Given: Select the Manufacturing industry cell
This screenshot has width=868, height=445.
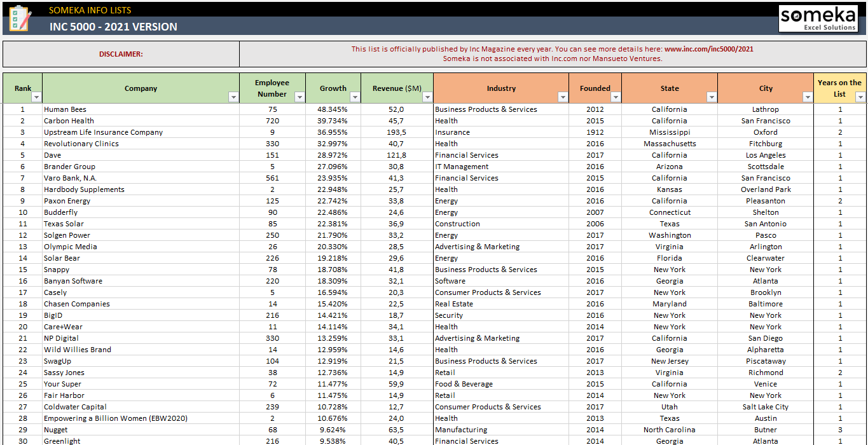Looking at the screenshot, I should tap(501, 430).
